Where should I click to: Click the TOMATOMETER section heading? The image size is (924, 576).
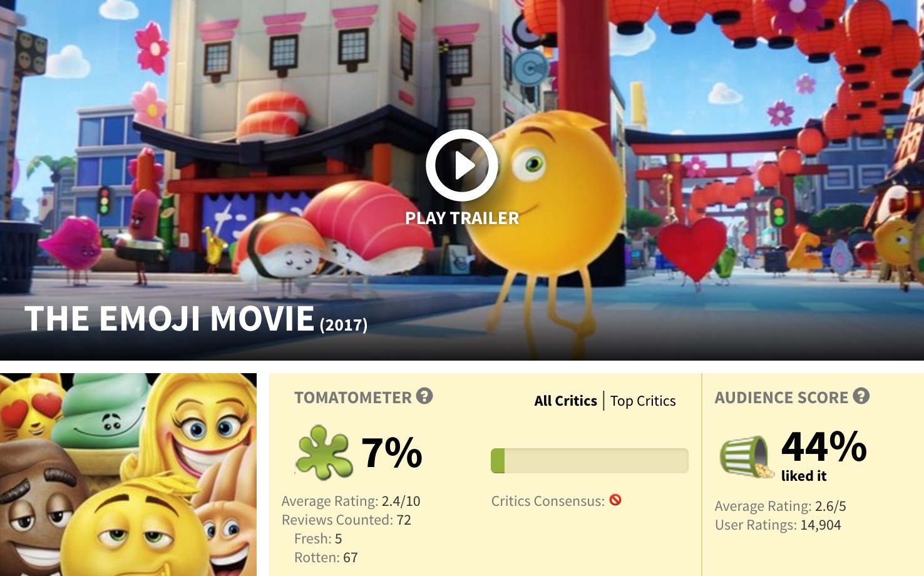tap(353, 398)
